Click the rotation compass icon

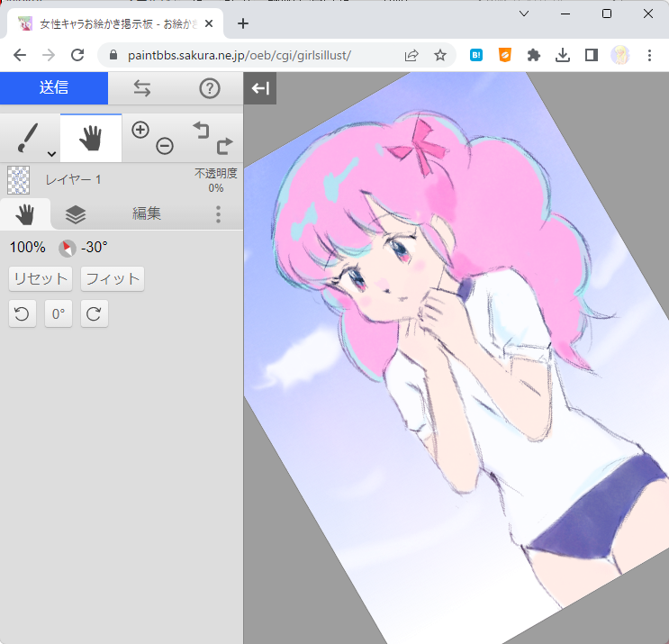coord(67,248)
